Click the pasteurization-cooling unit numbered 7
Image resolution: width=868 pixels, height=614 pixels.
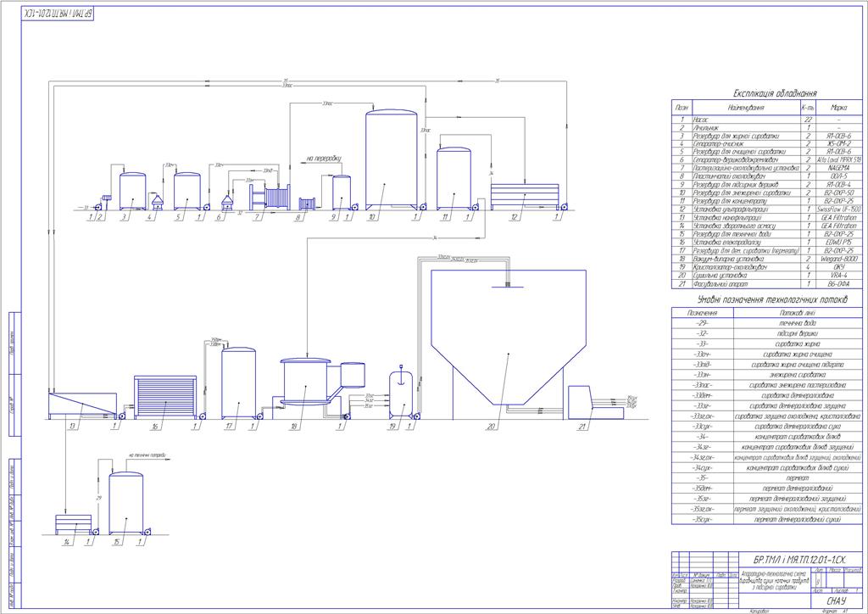click(x=270, y=198)
